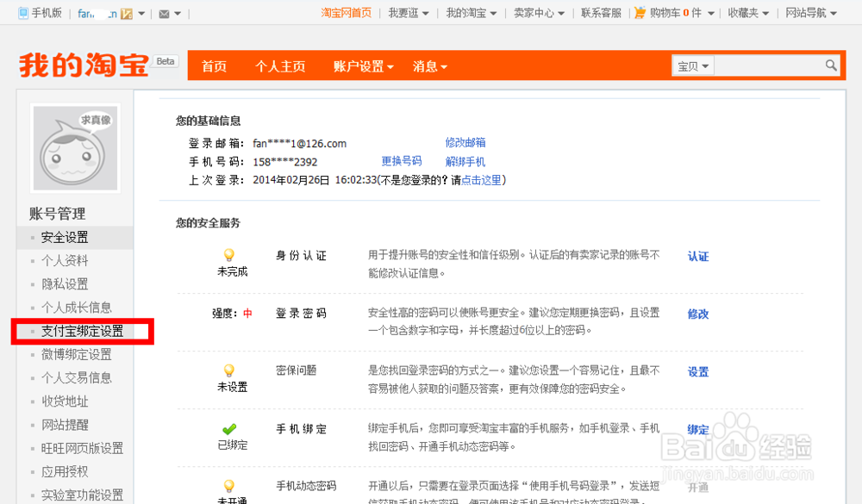Select 个人交易信息 in the sidebar
This screenshot has height=504, width=862.
pyautogui.click(x=77, y=378)
